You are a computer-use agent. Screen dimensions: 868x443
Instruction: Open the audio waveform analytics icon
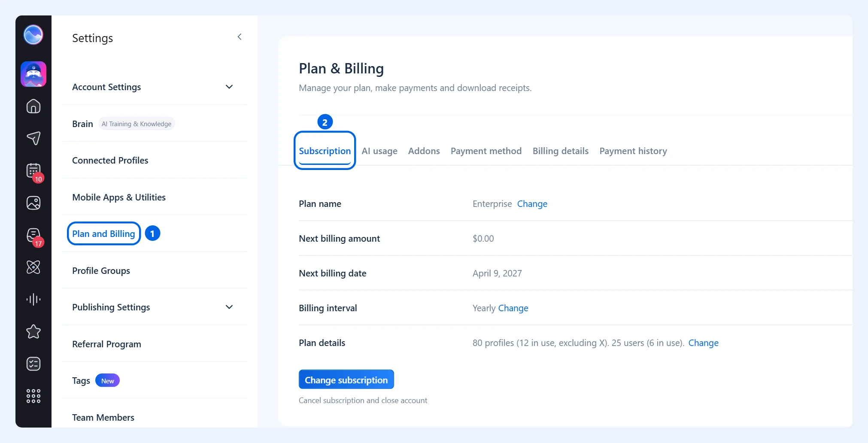[x=33, y=299]
